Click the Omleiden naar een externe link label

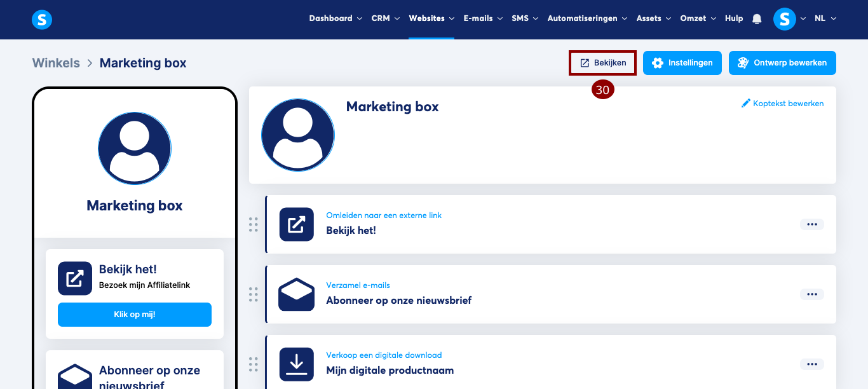click(x=384, y=215)
